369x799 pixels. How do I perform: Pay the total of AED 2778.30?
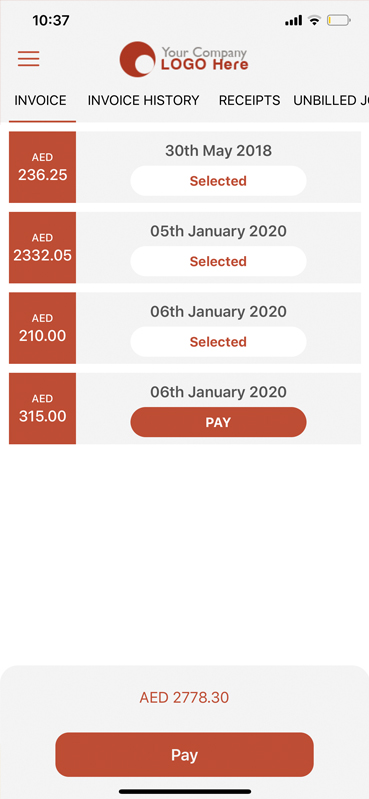coord(184,755)
